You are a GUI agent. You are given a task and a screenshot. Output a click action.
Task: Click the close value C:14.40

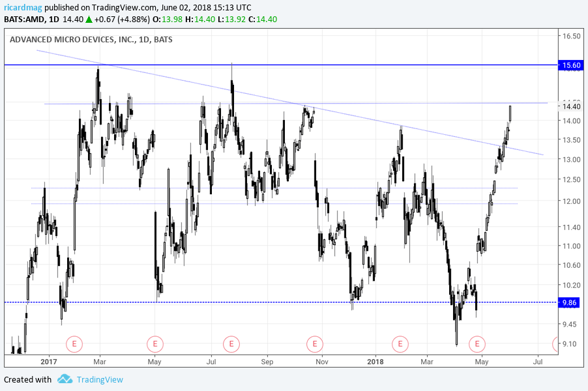tap(263, 19)
